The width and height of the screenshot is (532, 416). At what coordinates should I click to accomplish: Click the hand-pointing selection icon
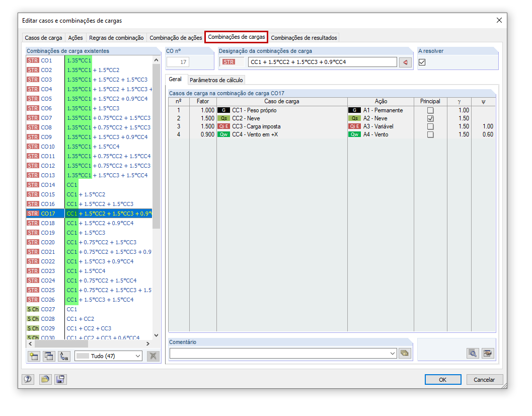(488, 353)
